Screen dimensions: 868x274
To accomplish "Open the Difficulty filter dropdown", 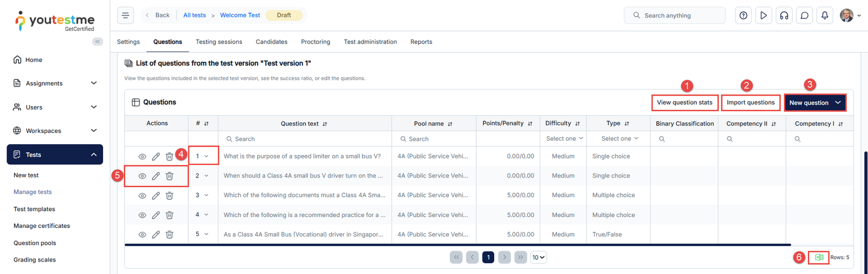I will [x=564, y=139].
